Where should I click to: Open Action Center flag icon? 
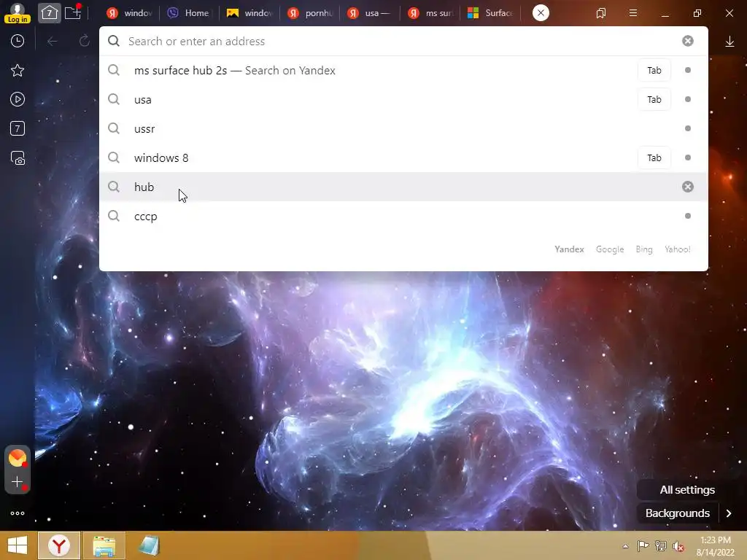643,545
